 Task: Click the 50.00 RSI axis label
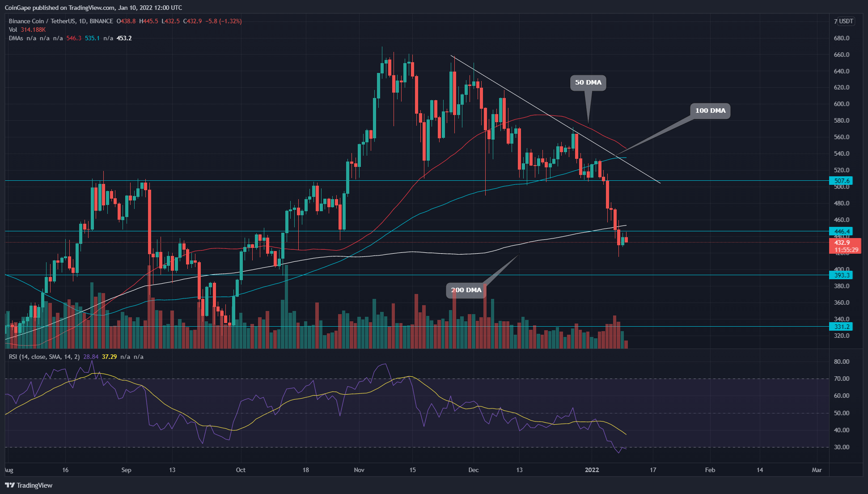[842, 413]
